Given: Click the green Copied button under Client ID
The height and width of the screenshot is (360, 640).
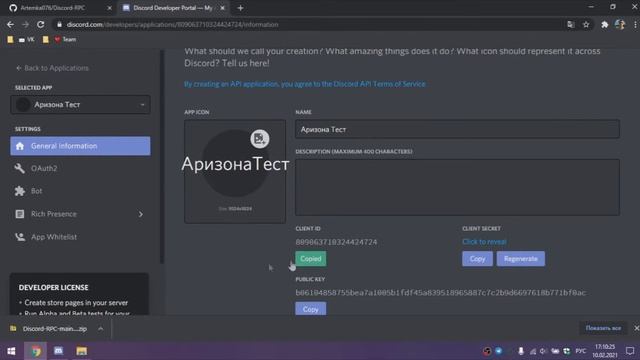Looking at the screenshot, I should pyautogui.click(x=311, y=259).
